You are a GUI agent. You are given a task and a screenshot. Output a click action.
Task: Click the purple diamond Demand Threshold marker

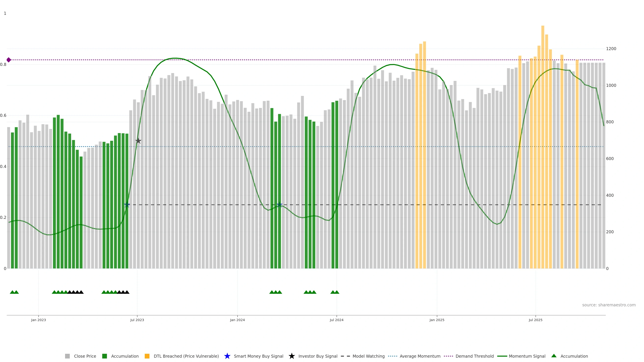tap(9, 60)
